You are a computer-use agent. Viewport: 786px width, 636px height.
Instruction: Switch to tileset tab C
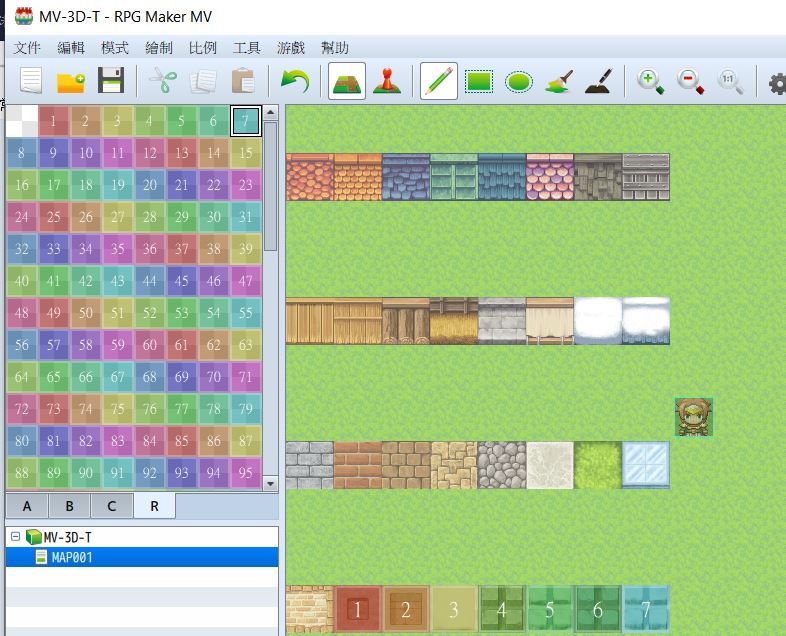click(x=112, y=506)
